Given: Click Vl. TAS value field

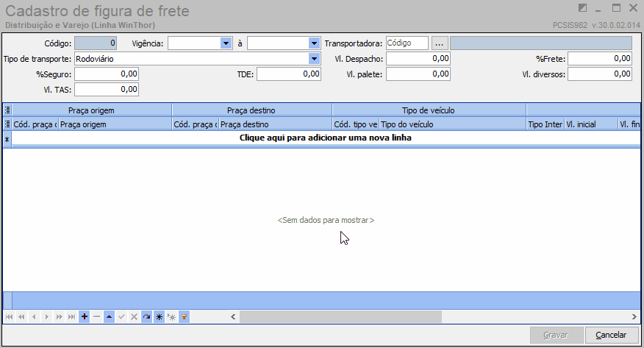Looking at the screenshot, I should click(x=107, y=89).
